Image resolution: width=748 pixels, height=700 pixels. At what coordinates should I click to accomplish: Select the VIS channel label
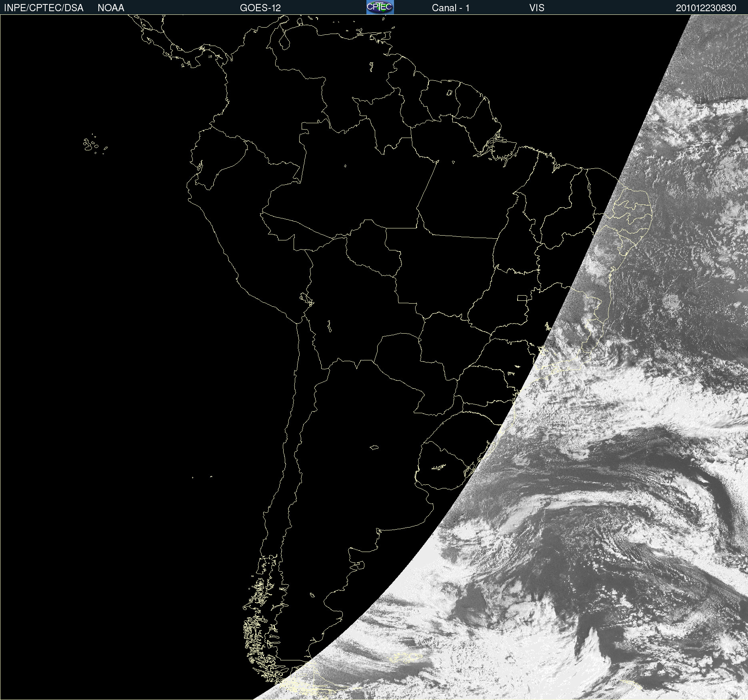(537, 8)
